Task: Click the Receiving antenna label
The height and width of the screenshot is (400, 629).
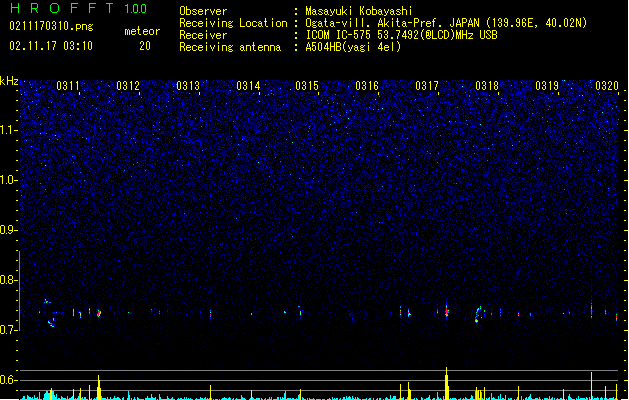Action: [230, 47]
